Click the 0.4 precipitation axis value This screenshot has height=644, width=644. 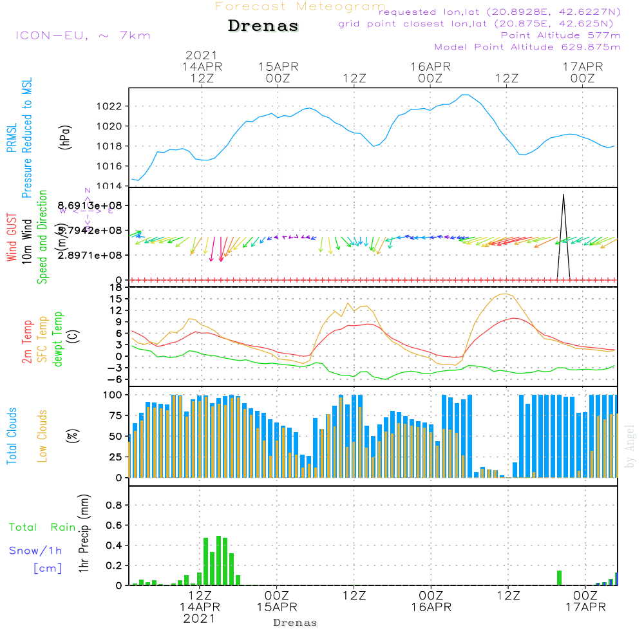point(114,545)
